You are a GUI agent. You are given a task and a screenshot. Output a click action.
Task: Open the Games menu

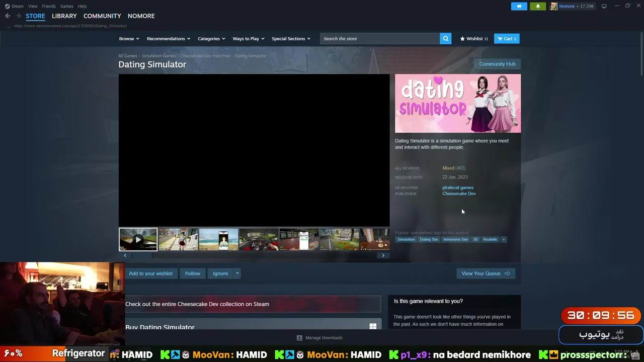(x=66, y=6)
